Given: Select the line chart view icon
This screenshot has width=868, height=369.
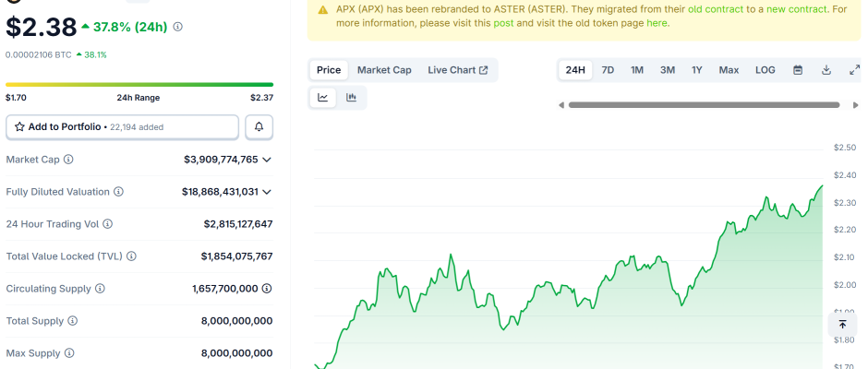Looking at the screenshot, I should pyautogui.click(x=323, y=98).
